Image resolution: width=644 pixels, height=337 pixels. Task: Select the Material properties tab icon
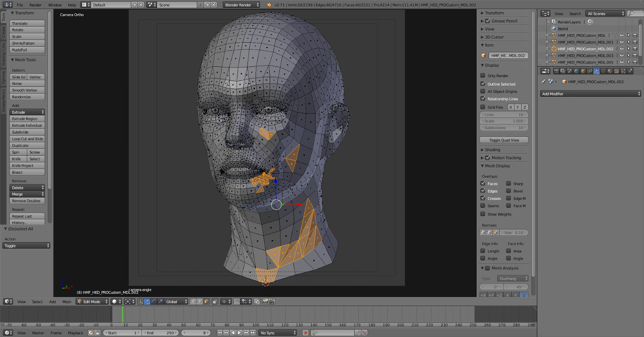(x=610, y=71)
